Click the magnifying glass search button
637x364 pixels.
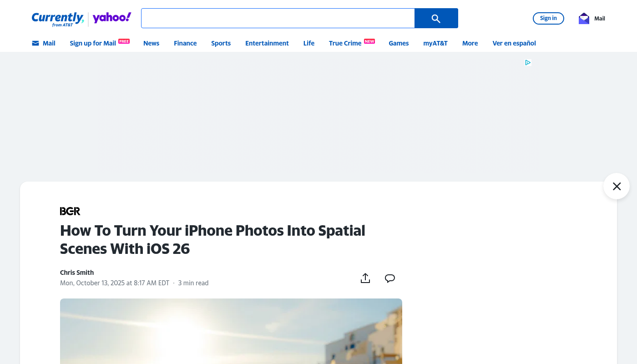436,19
